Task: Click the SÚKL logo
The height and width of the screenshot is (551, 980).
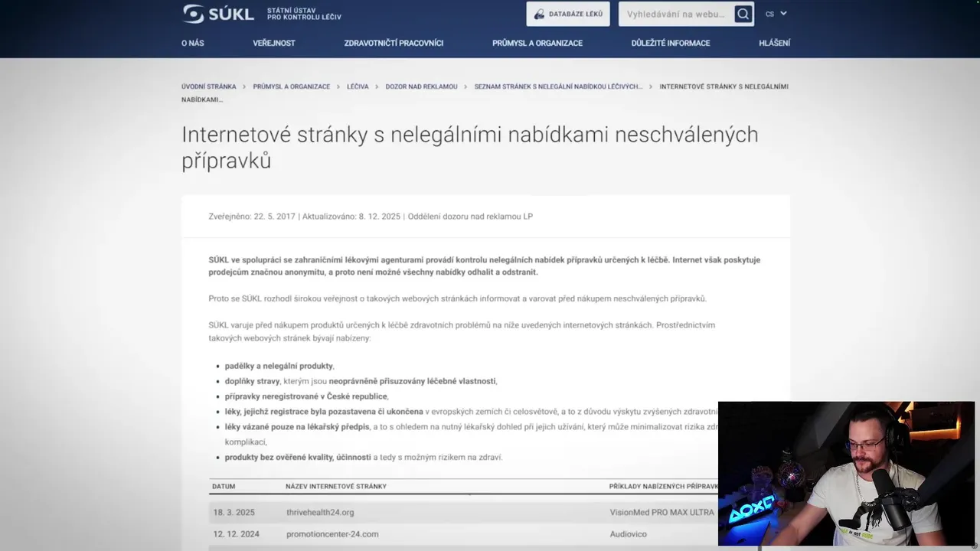Action: click(x=261, y=14)
